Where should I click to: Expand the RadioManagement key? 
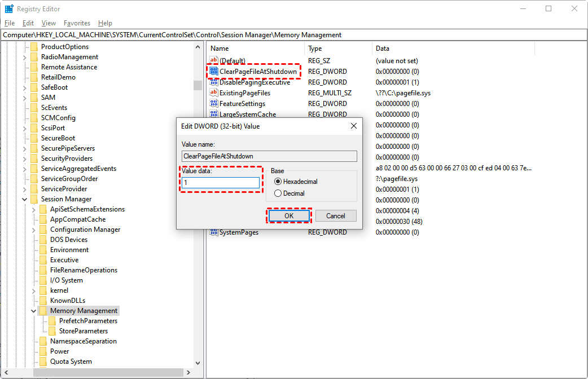point(25,58)
